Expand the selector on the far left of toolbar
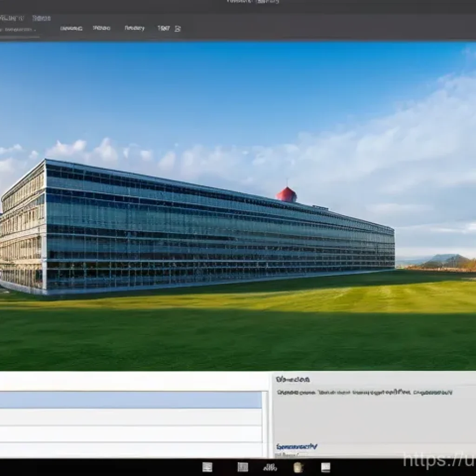The height and width of the screenshot is (476, 476). (x=19, y=29)
